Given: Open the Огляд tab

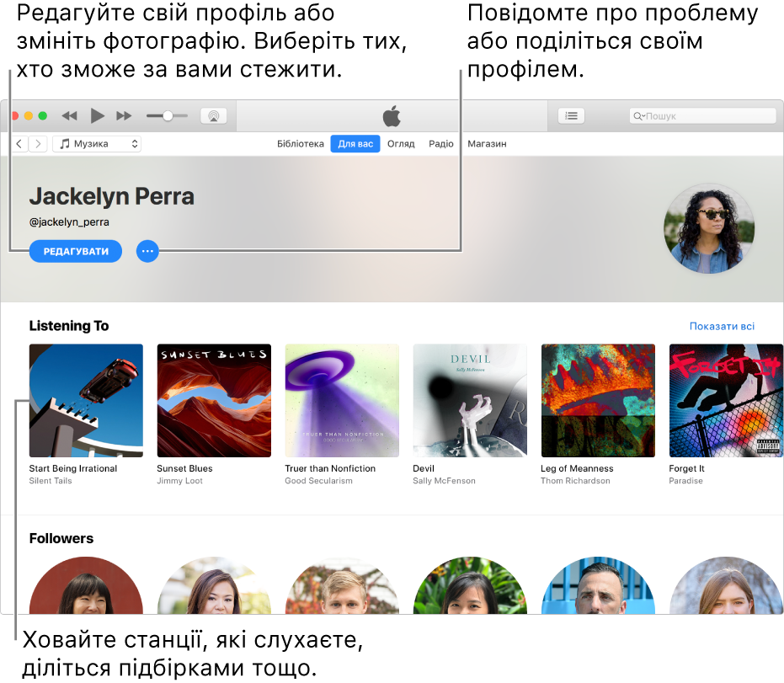Looking at the screenshot, I should (401, 144).
